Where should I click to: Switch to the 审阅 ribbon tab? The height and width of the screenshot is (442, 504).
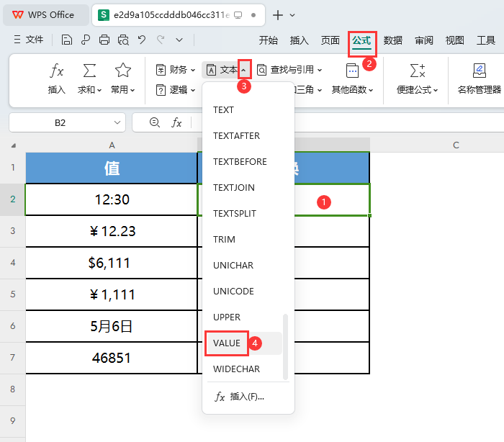pos(424,40)
